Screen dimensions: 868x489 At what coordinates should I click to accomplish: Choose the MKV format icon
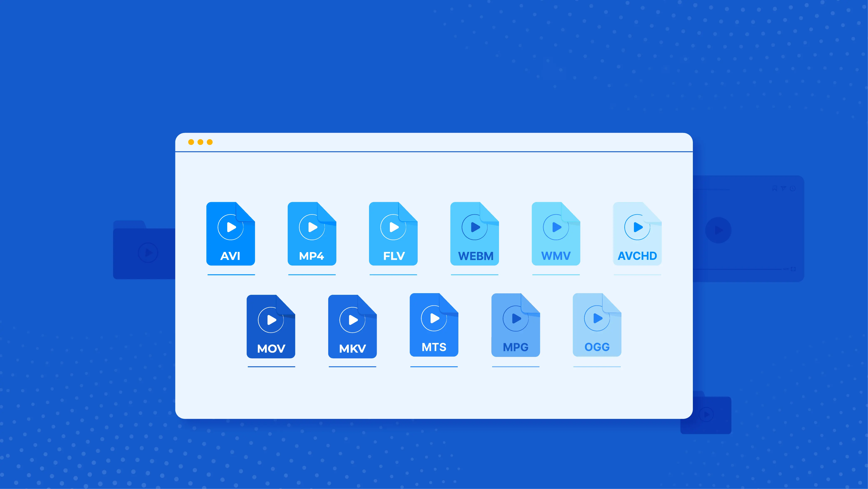[x=352, y=326]
